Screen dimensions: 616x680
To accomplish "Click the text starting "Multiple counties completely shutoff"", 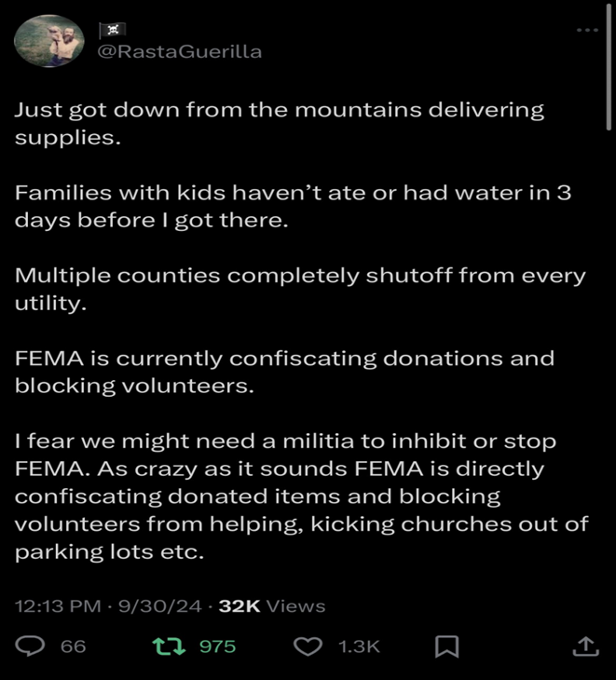I will [300, 289].
